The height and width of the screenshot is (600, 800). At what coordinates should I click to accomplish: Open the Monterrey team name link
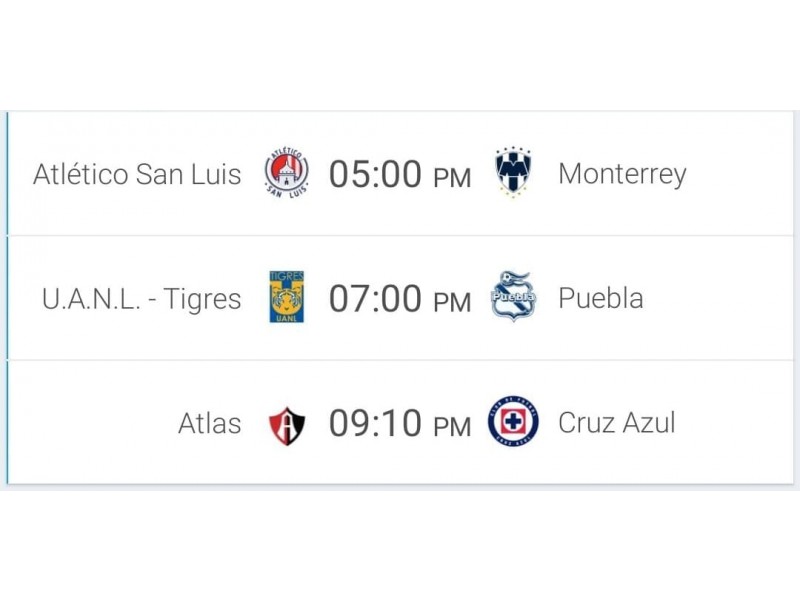(x=622, y=175)
